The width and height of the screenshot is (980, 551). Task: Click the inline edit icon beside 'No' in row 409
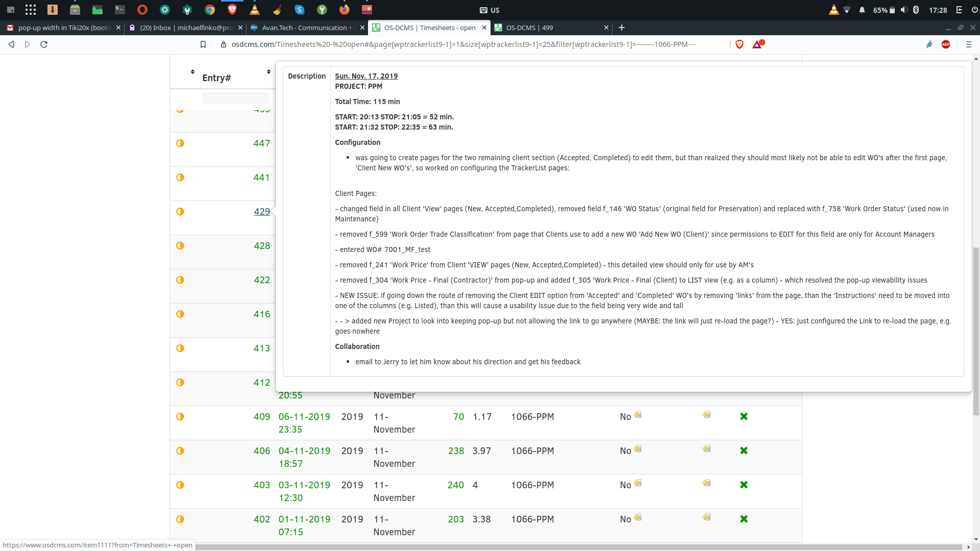click(638, 415)
